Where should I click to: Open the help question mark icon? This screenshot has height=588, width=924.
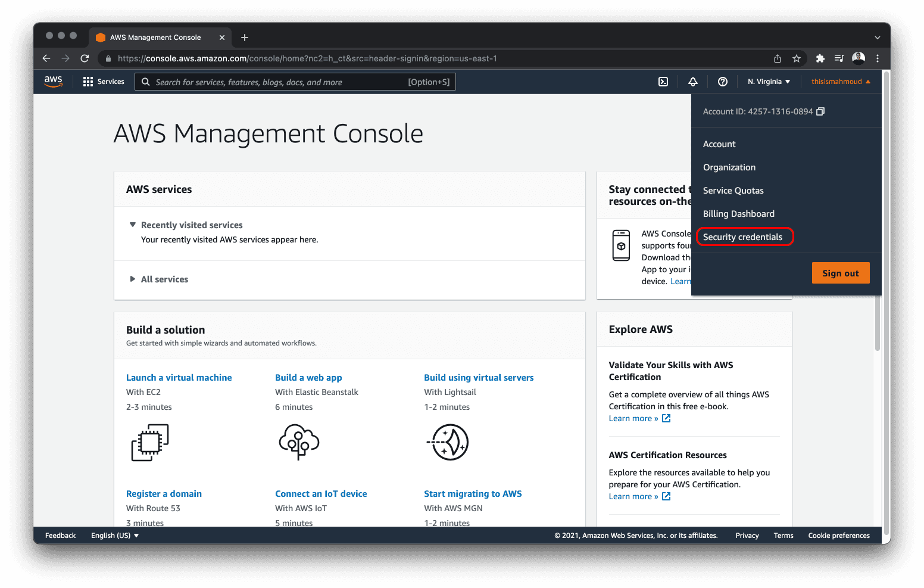pyautogui.click(x=722, y=82)
